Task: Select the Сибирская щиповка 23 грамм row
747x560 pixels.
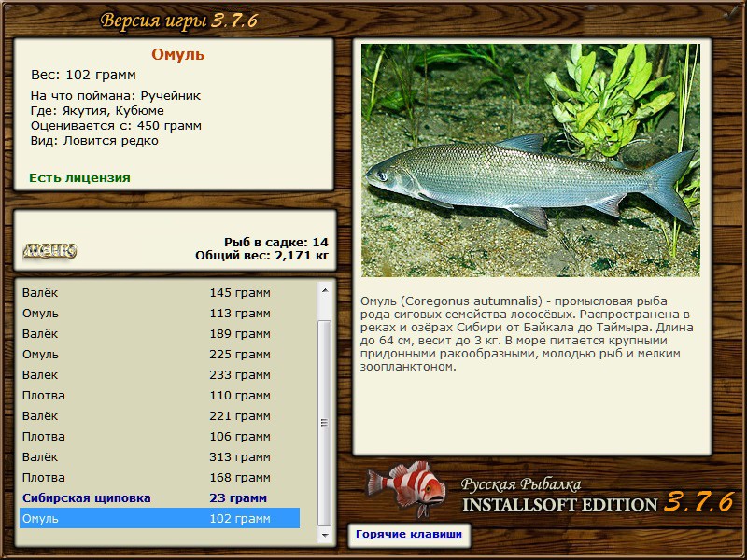Action: pos(160,497)
